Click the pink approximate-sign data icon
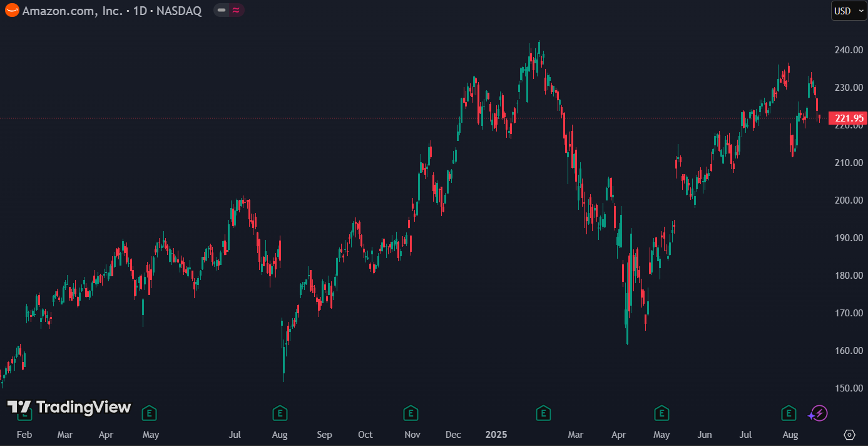The width and height of the screenshot is (868, 446). (236, 10)
